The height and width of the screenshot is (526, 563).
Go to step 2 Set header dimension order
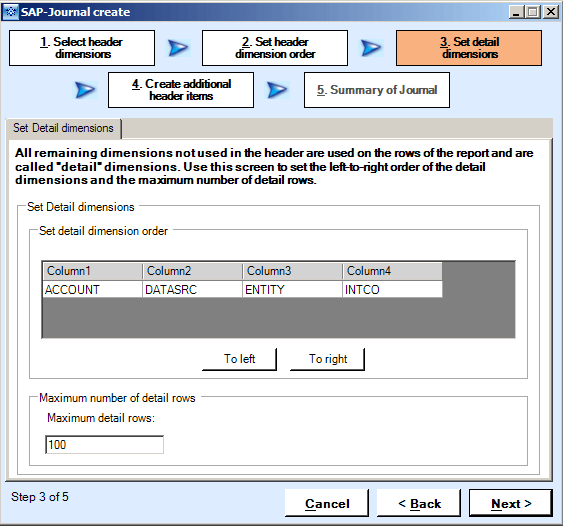click(275, 48)
